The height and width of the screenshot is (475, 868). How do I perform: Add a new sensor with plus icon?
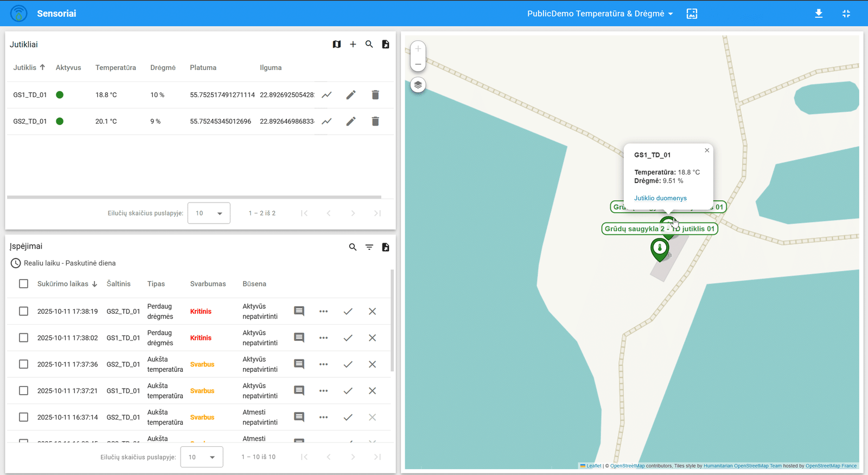(353, 45)
